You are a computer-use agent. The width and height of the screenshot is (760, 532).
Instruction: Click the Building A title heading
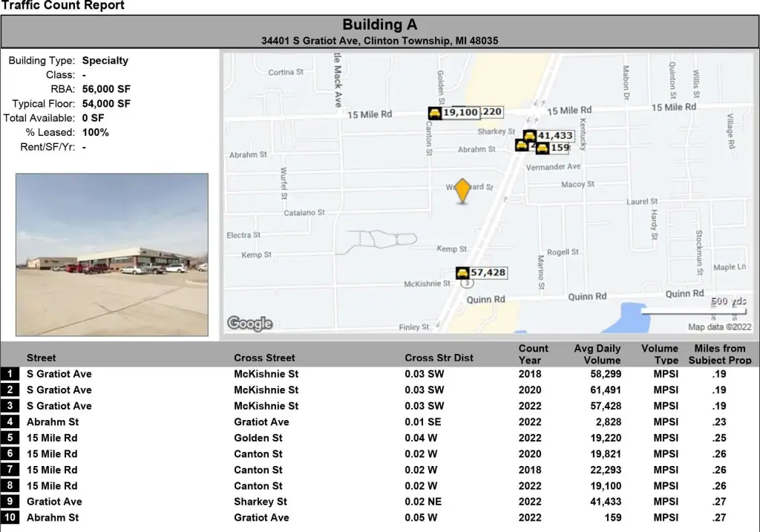tap(379, 25)
